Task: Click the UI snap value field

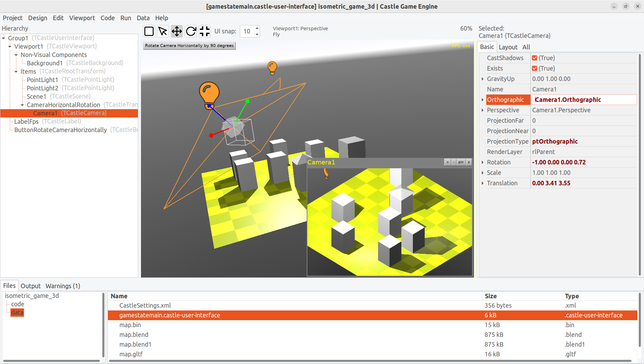Action: [247, 31]
